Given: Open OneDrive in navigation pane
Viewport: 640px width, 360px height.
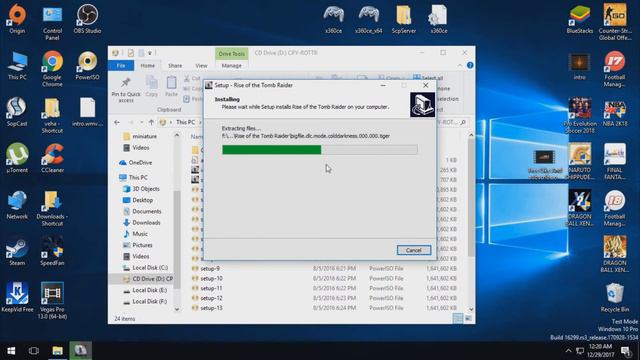Looking at the screenshot, I should click(136, 162).
